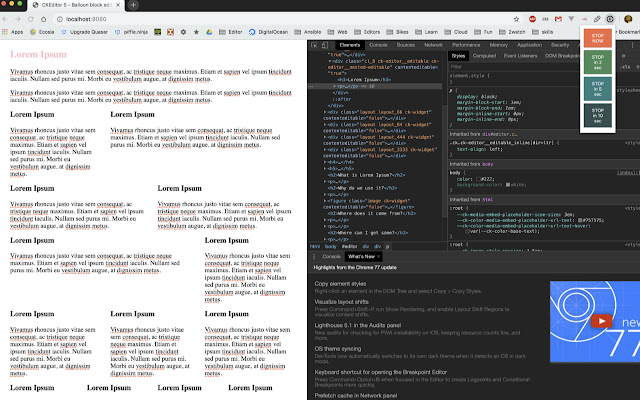Toggle the DevTools device toolbar icon
This screenshot has height=400, width=640.
[x=324, y=45]
